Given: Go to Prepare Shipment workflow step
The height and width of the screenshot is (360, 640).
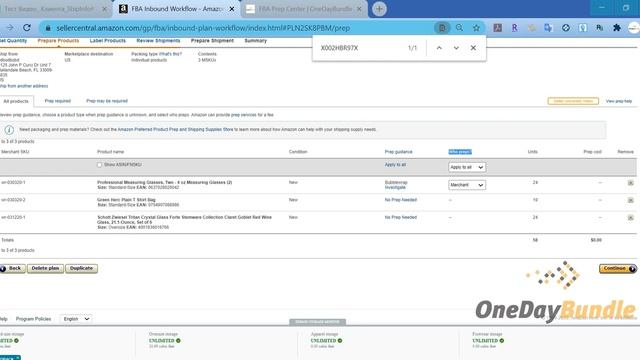Looking at the screenshot, I should click(x=212, y=41).
